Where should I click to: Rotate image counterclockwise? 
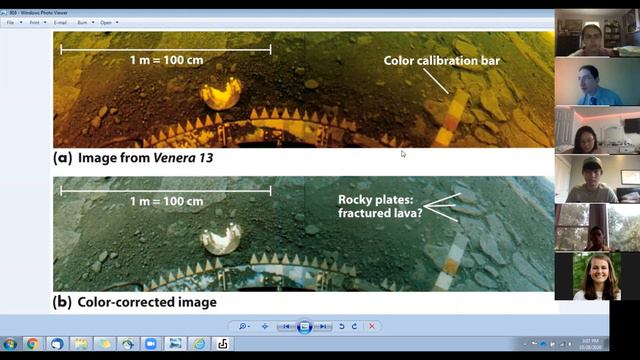(342, 327)
